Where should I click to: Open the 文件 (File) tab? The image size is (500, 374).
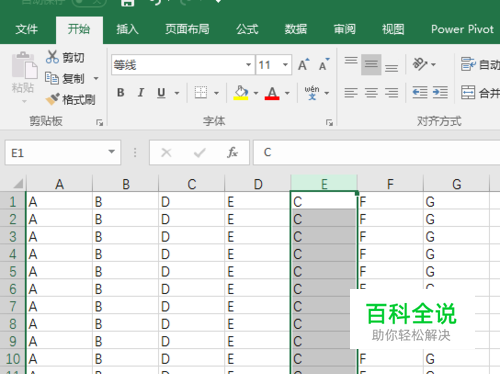26,29
